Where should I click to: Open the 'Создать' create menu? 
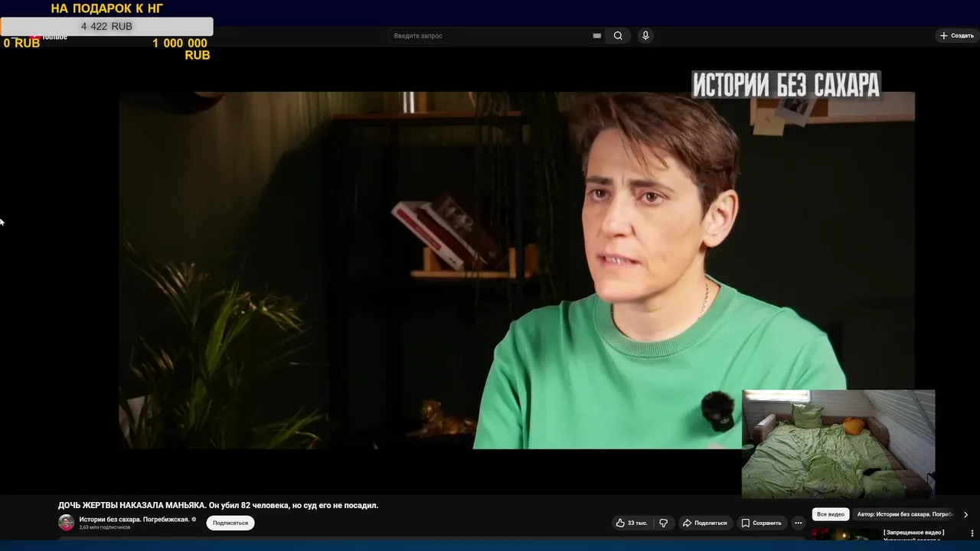(957, 36)
